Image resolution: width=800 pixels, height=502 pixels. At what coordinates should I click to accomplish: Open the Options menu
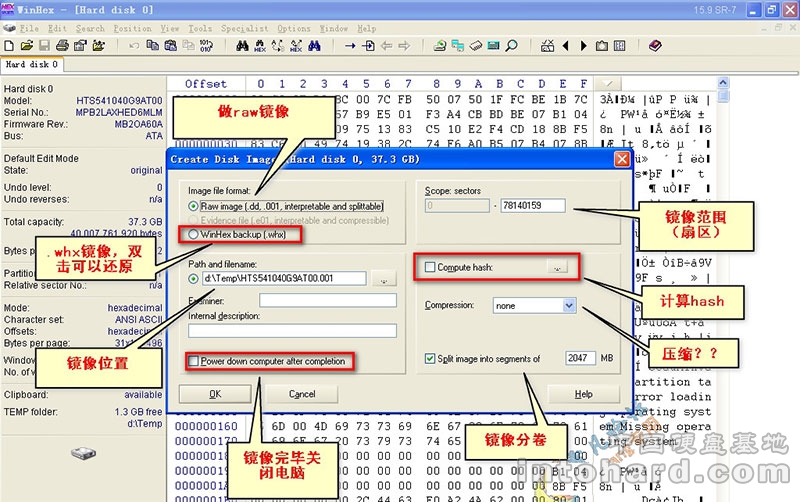point(293,29)
